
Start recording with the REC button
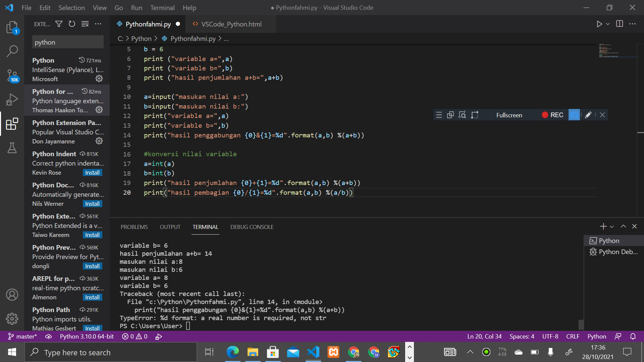point(552,115)
